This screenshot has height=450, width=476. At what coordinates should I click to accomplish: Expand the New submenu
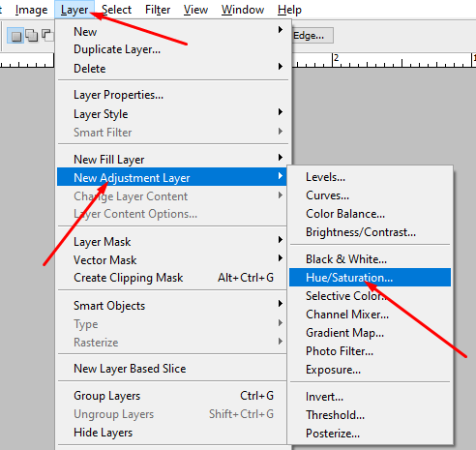coord(172,32)
